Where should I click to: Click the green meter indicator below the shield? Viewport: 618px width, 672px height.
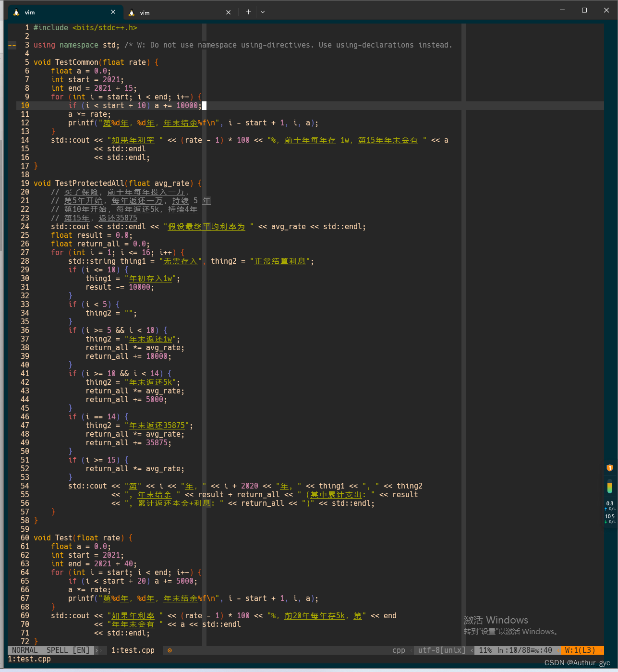[610, 487]
